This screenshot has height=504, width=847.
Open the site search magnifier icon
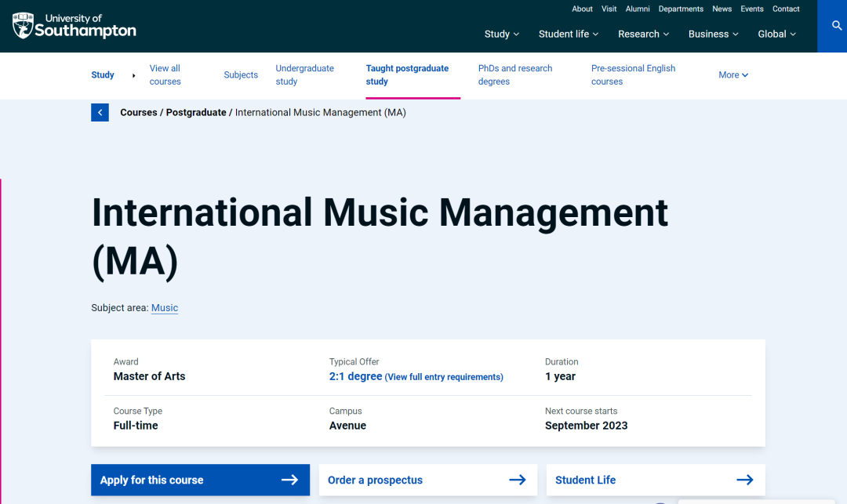tap(837, 25)
